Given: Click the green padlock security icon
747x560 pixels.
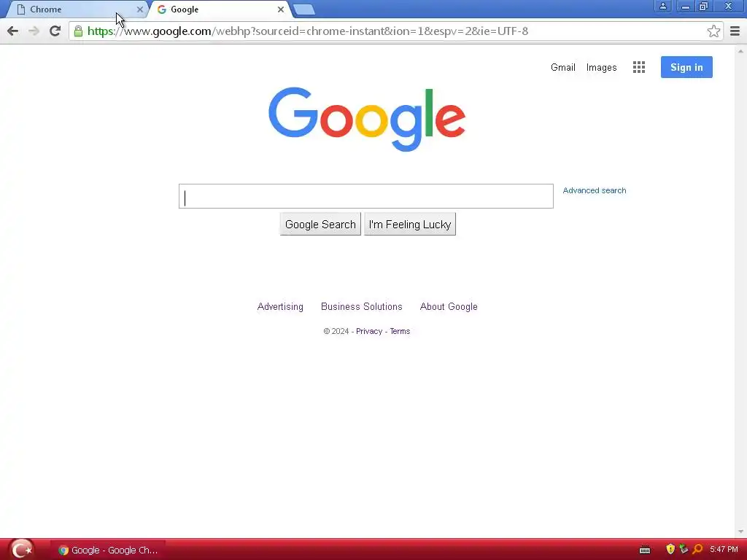Looking at the screenshot, I should (x=78, y=31).
